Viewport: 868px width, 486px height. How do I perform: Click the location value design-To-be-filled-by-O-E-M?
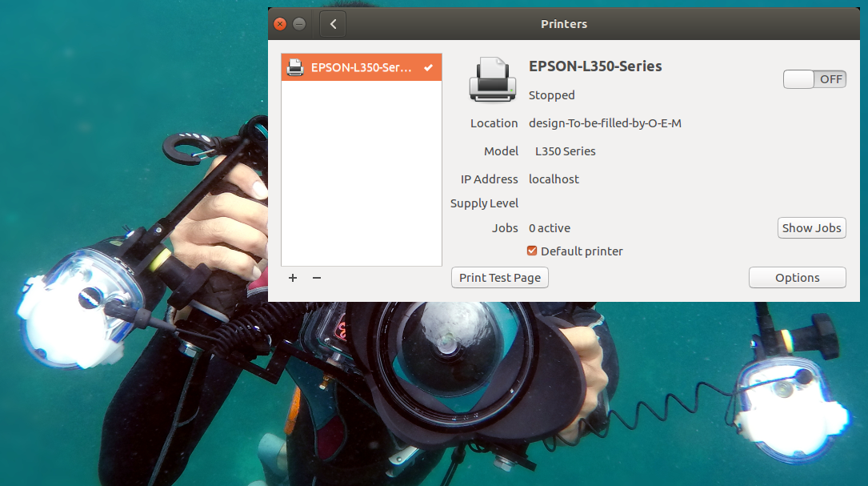[605, 123]
